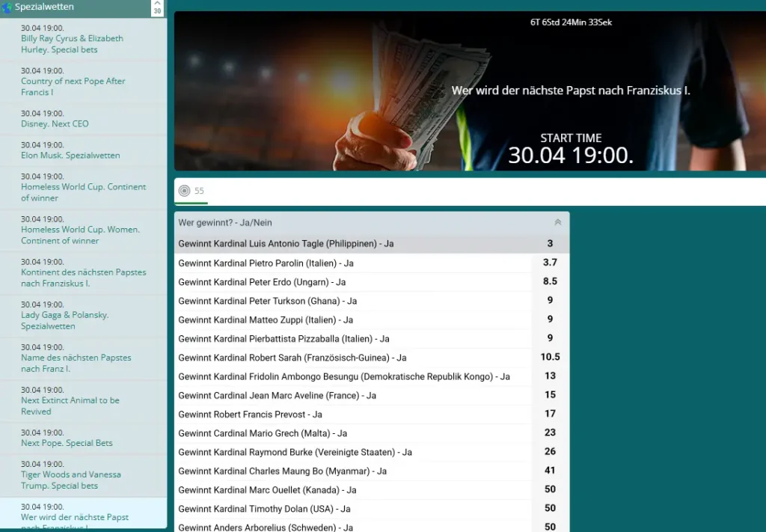Open Lady Gaga & Polansky. Spezialwetten

pyautogui.click(x=83, y=316)
